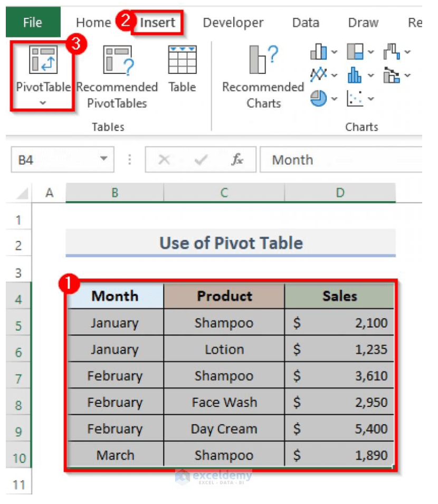Switch to the Home tab
The height and width of the screenshot is (504, 438).
pos(93,23)
